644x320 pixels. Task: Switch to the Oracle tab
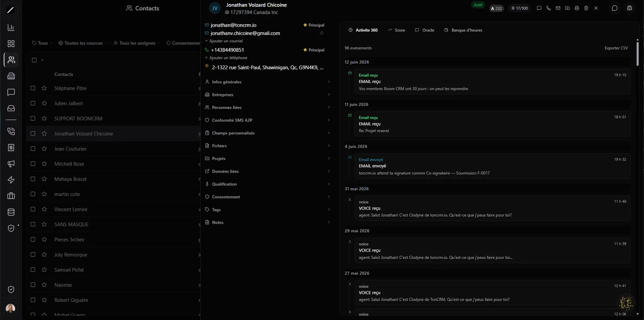(x=425, y=30)
